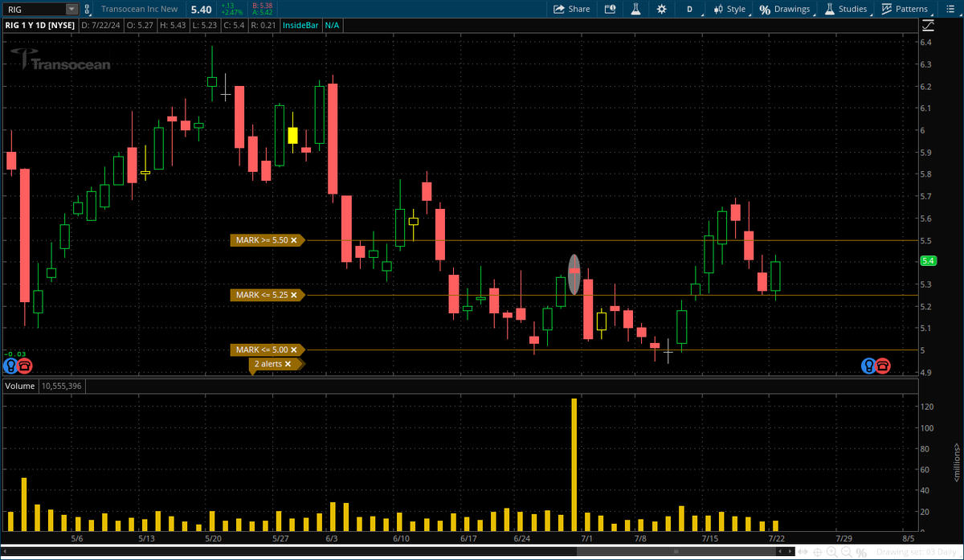Open the symbol link color selector
The width and height of the screenshot is (964, 560).
tap(86, 9)
